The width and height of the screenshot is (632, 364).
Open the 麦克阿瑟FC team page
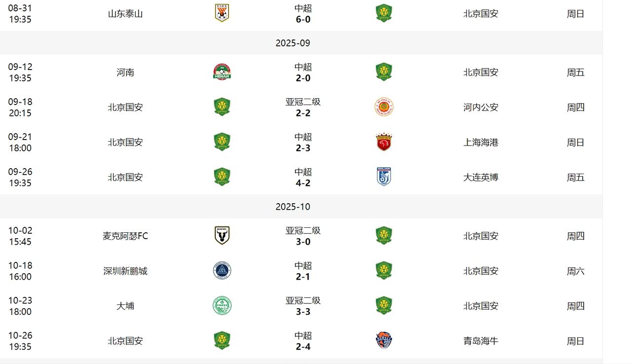tap(125, 236)
